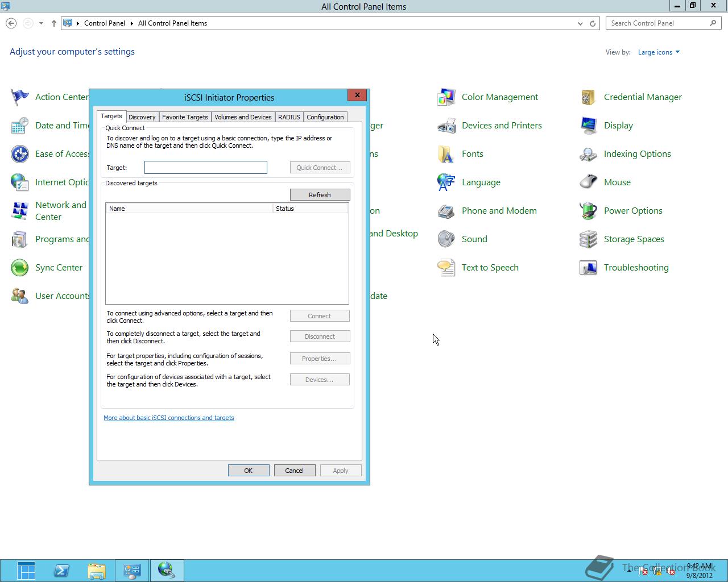The image size is (728, 582).
Task: Click the Target input field
Action: pyautogui.click(x=206, y=167)
